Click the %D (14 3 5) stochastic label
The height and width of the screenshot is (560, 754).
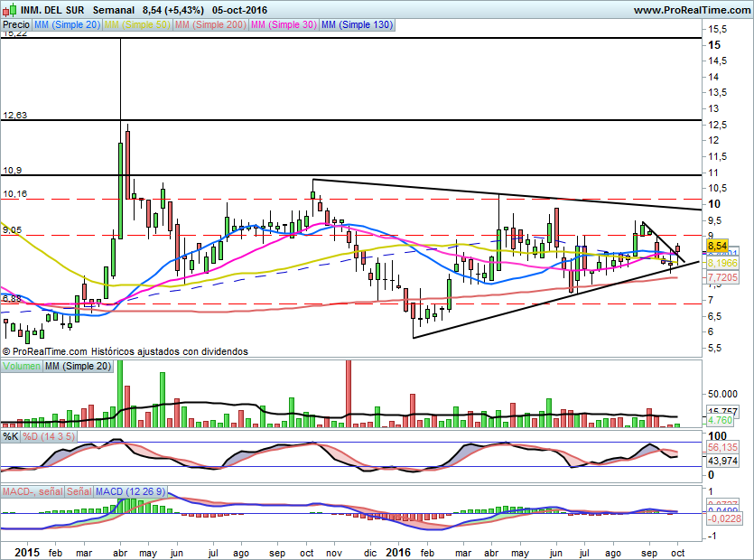click(x=50, y=436)
